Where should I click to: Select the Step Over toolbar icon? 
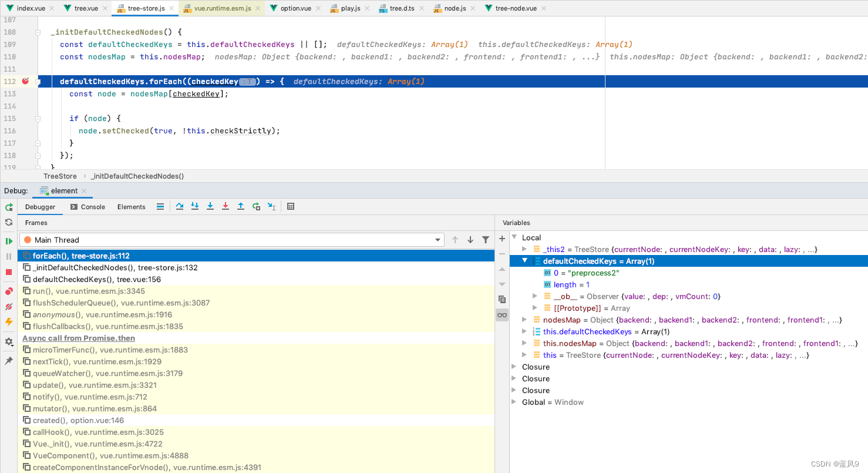point(181,206)
